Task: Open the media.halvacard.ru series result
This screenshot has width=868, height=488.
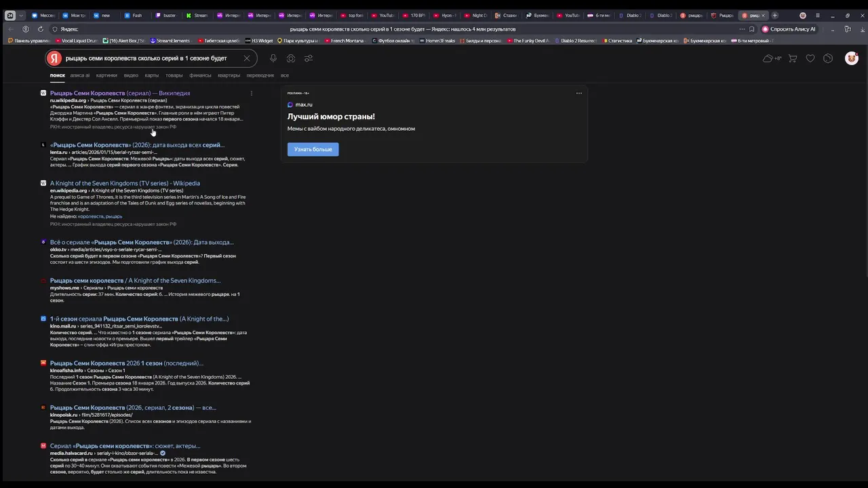Action: [x=125, y=446]
